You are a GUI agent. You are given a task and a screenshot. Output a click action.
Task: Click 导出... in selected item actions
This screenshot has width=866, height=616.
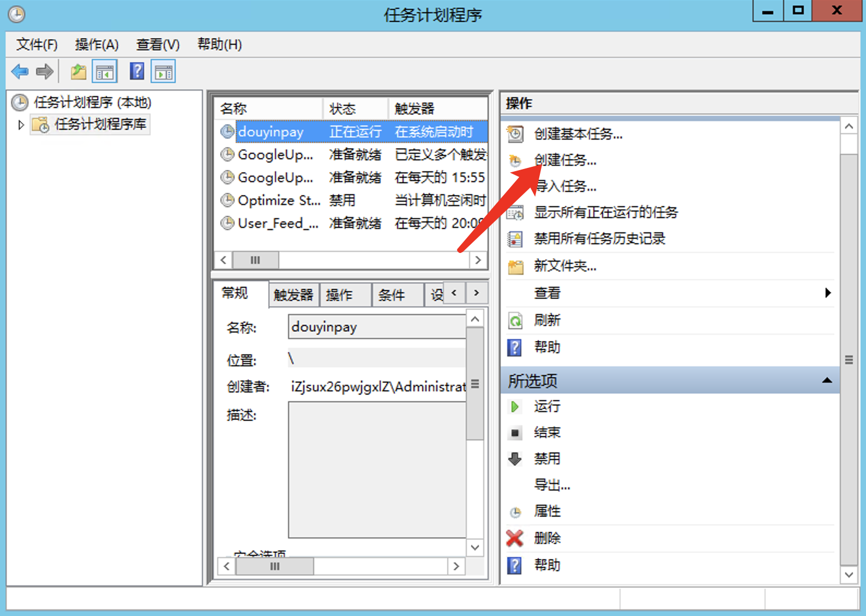point(552,485)
